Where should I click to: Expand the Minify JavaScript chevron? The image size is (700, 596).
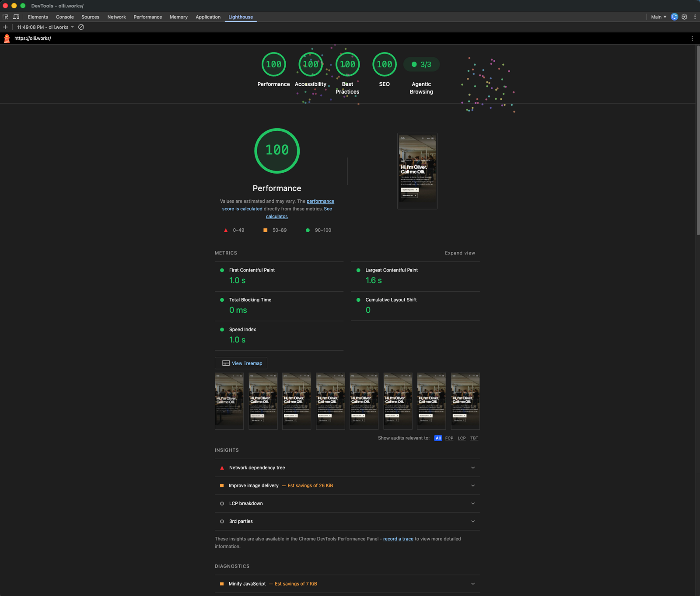tap(473, 584)
